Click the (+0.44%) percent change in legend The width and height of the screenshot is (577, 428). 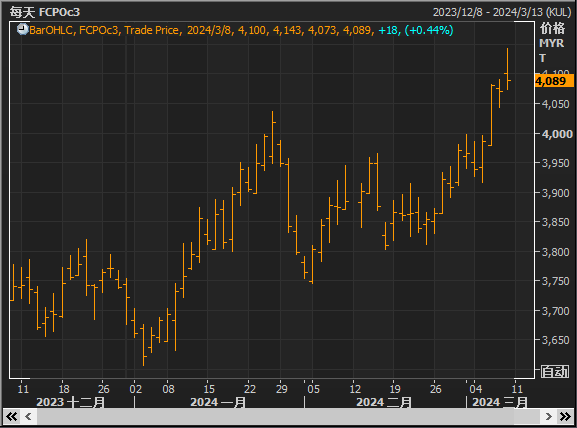click(x=429, y=30)
